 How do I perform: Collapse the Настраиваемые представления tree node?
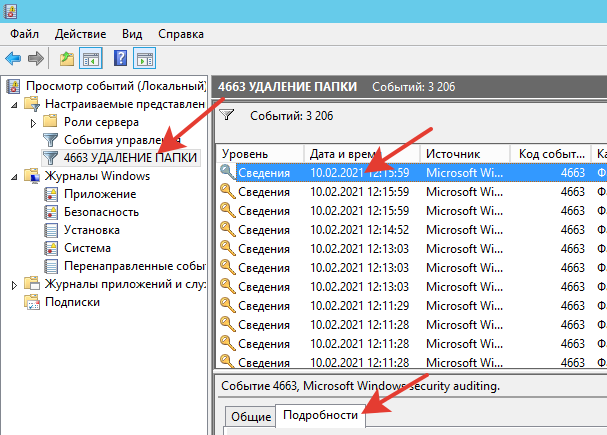click(x=14, y=105)
